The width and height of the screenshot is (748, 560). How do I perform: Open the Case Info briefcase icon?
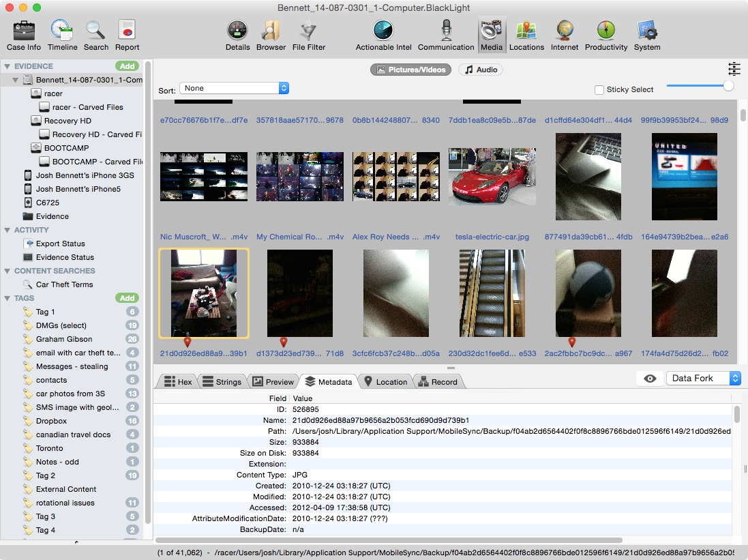[x=24, y=31]
